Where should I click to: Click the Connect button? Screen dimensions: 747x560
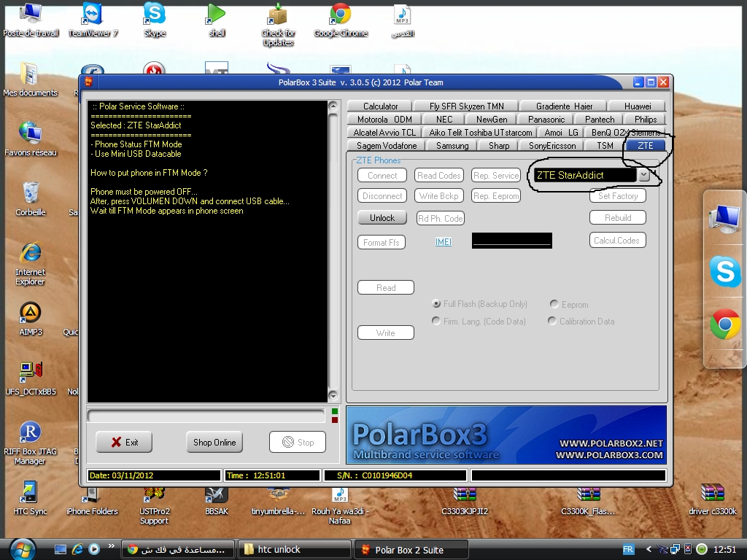(x=382, y=175)
